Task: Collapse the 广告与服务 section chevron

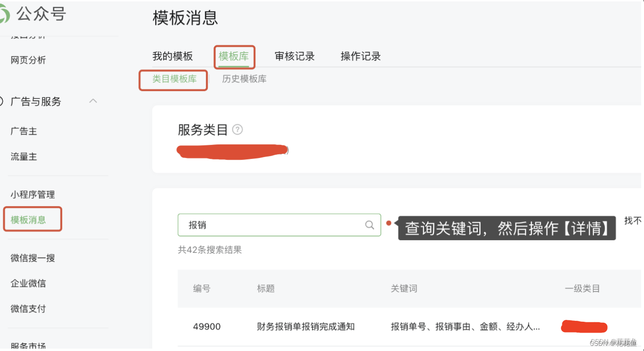Action: (x=93, y=101)
